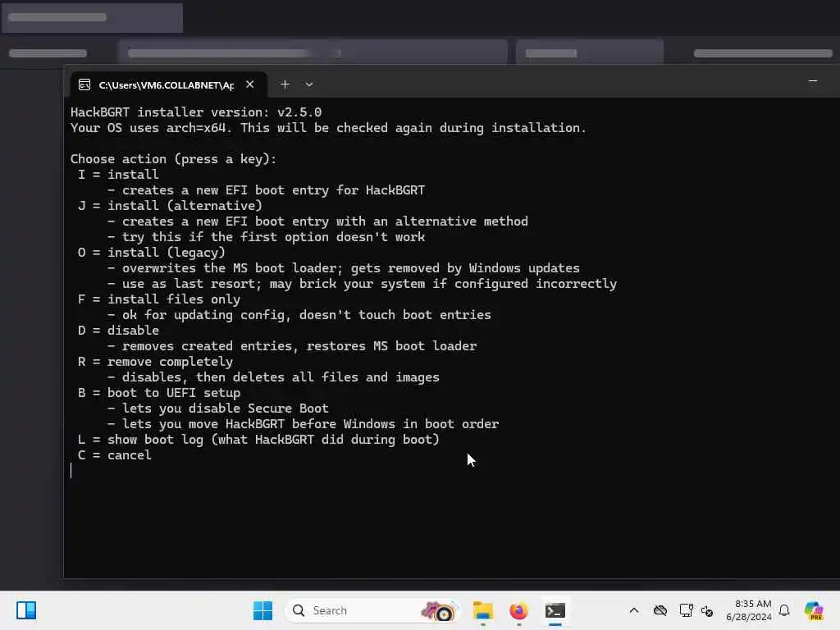840x630 pixels.
Task: Open the Windows Start menu
Action: 262,610
